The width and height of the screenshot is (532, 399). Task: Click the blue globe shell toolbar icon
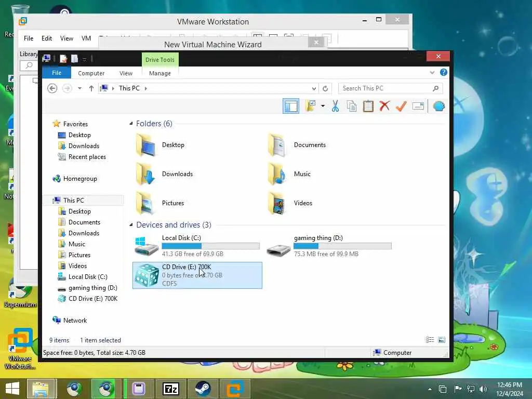pos(438,106)
